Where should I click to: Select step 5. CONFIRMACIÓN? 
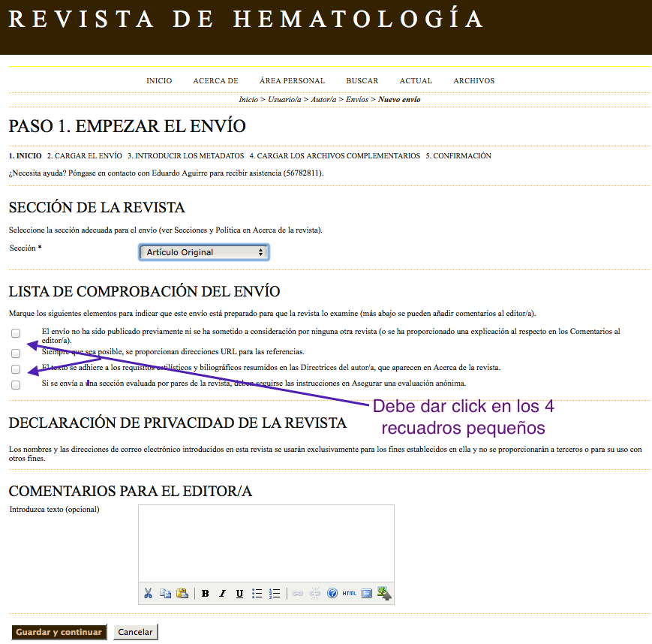[x=458, y=156]
